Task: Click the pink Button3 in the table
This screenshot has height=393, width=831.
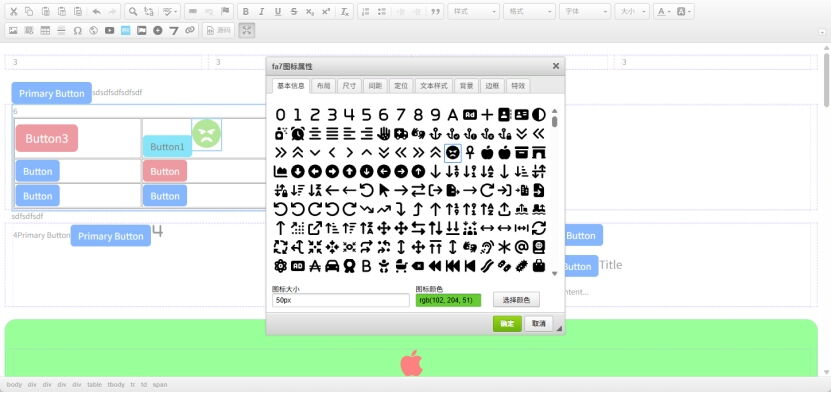Action: click(47, 138)
